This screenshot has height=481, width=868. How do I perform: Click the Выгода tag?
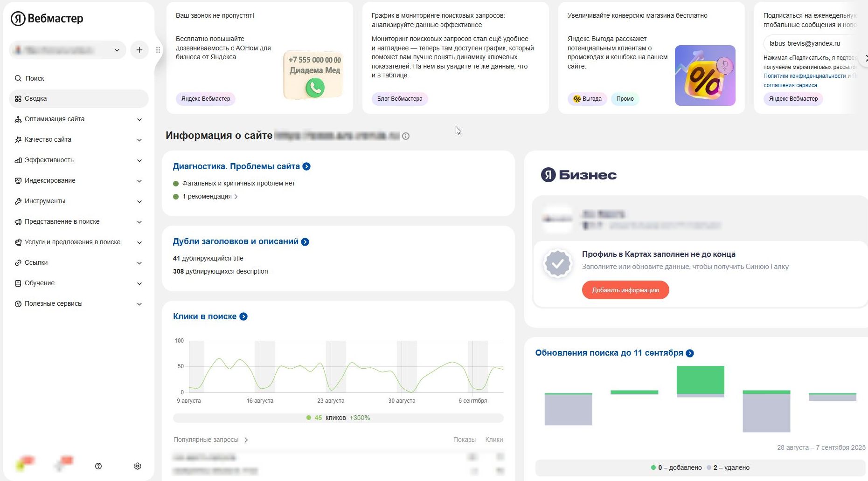tap(587, 99)
